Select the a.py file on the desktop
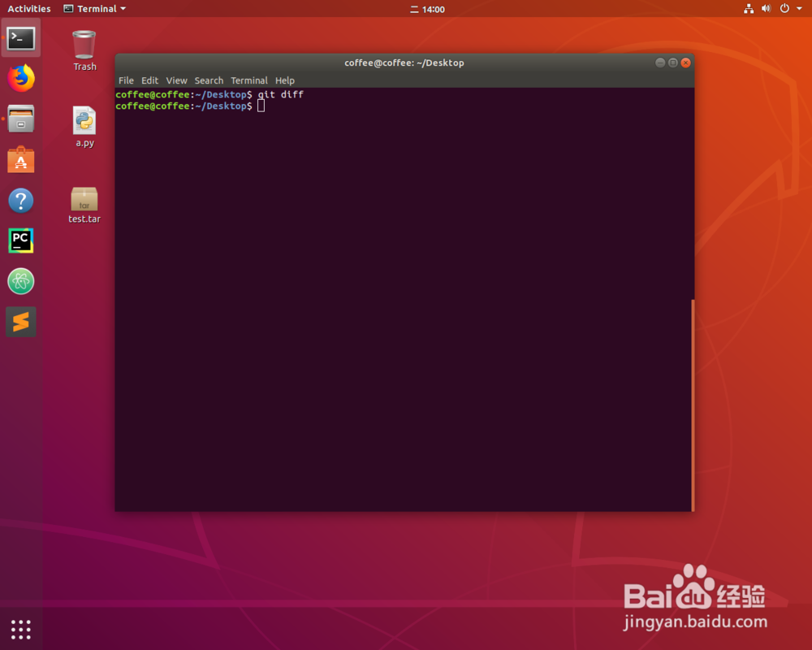 tap(84, 127)
